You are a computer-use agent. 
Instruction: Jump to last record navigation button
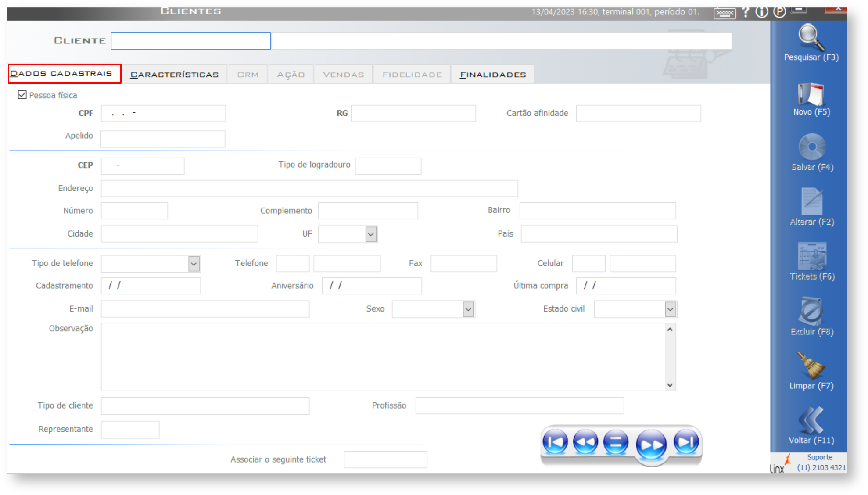[x=686, y=442]
